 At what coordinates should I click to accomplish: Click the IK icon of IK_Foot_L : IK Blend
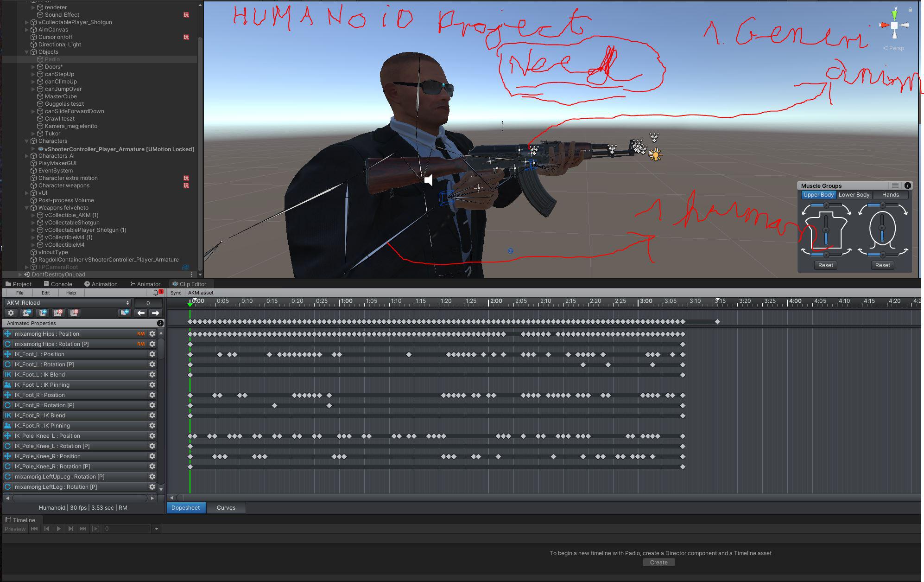7,375
